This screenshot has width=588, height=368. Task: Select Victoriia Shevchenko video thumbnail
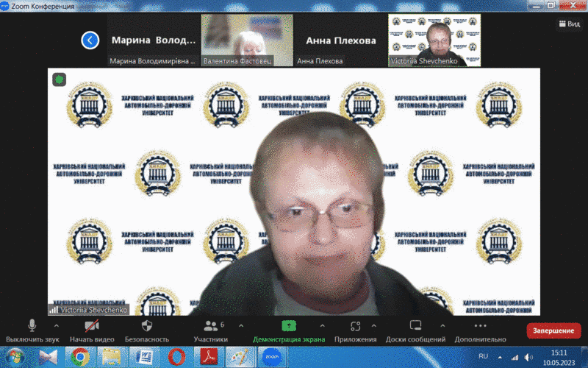point(434,40)
